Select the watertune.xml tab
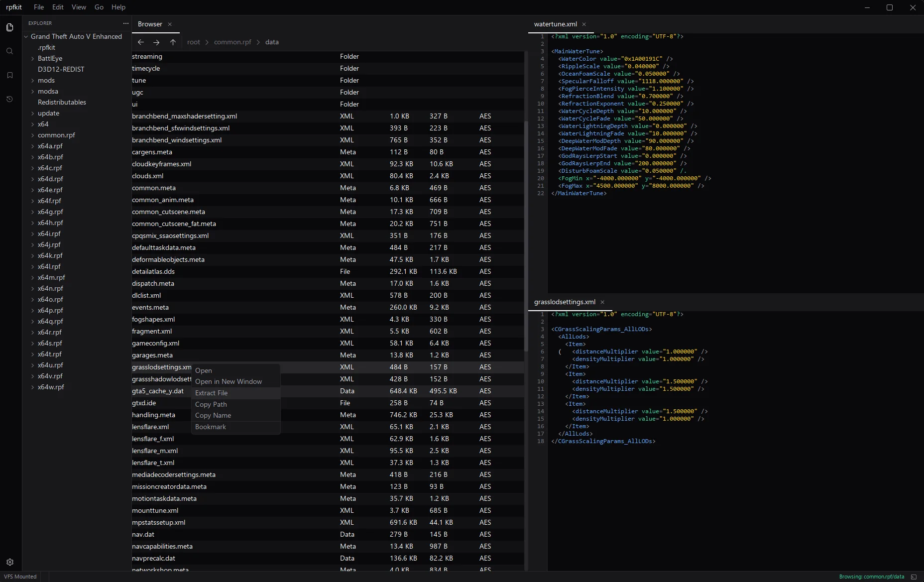924x582 pixels. [556, 24]
